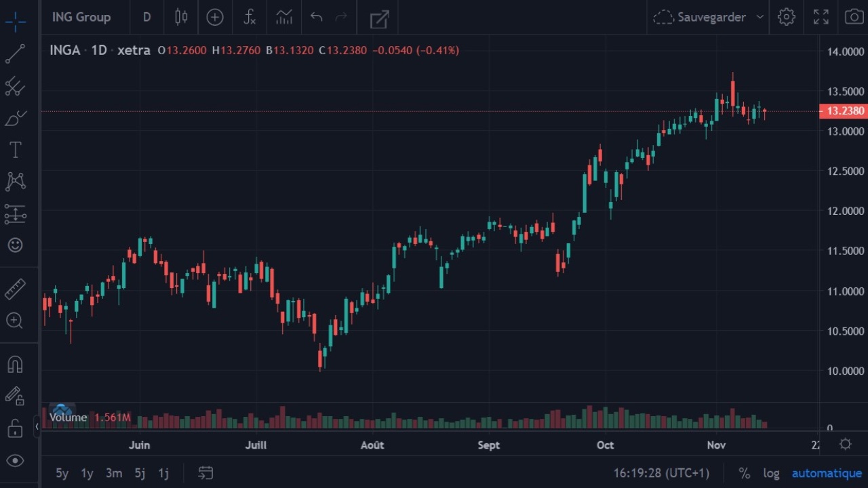Enable log scale

771,473
